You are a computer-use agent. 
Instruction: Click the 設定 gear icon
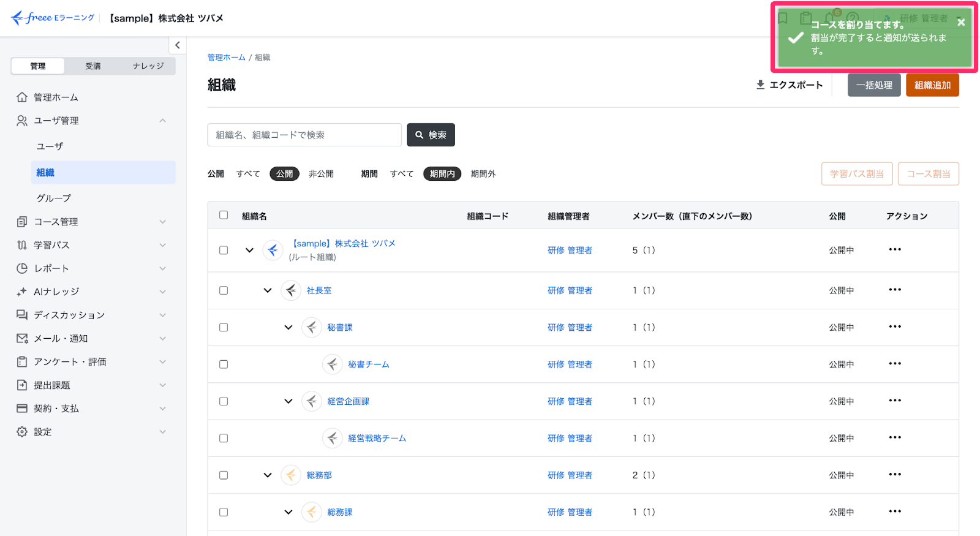pos(22,432)
